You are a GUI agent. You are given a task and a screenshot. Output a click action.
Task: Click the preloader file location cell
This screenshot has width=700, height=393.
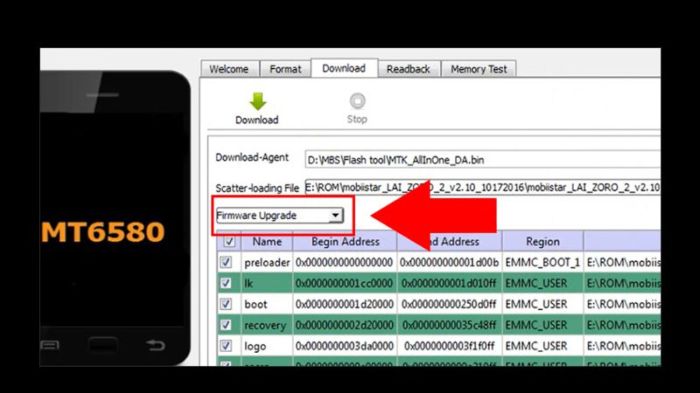(x=622, y=263)
